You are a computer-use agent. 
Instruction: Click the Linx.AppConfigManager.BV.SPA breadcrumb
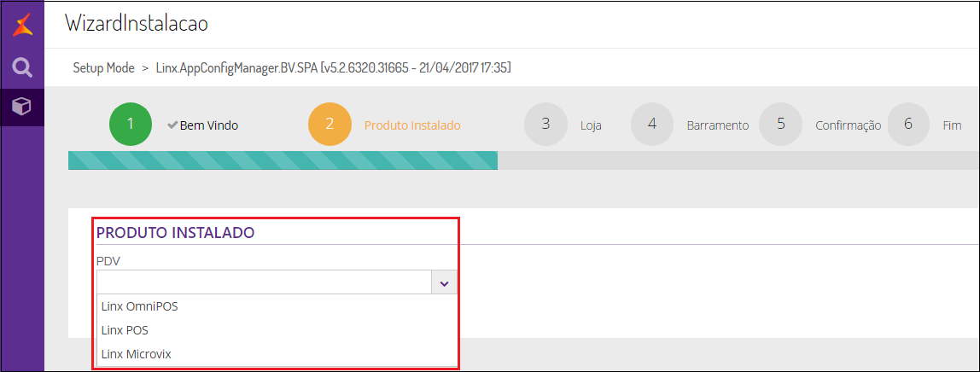tap(334, 68)
